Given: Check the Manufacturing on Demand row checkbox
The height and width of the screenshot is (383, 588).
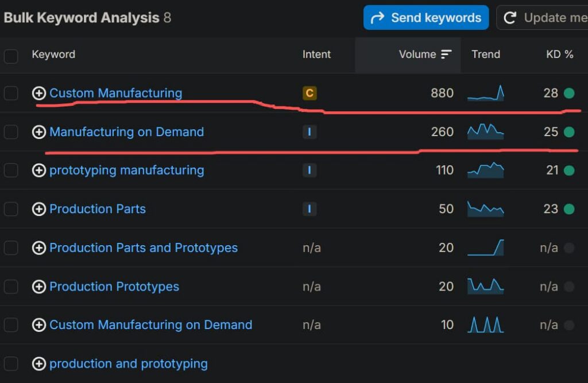Looking at the screenshot, I should click(11, 131).
